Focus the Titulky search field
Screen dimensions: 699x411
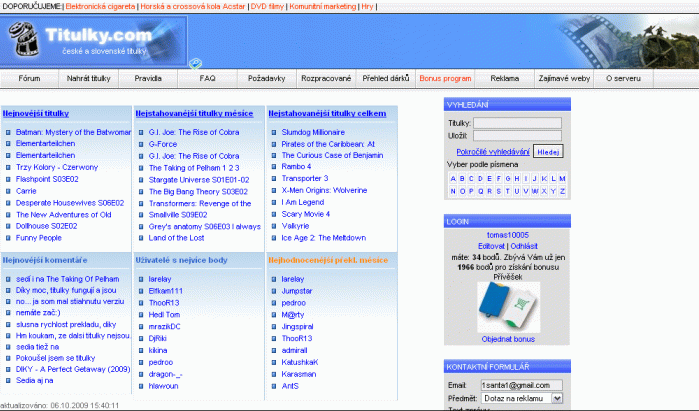[x=517, y=123]
